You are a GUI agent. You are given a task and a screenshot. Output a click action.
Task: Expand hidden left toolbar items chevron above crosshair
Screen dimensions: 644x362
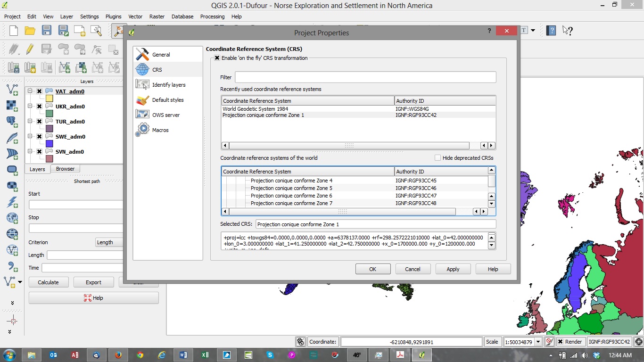click(12, 303)
